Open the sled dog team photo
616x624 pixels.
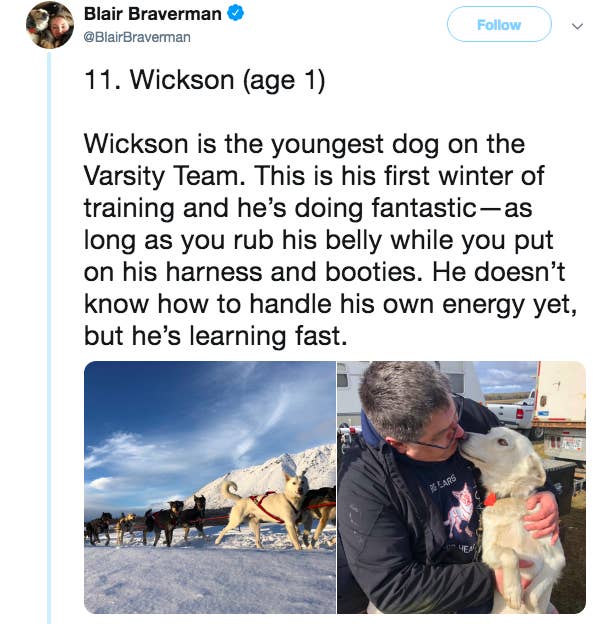coord(210,487)
